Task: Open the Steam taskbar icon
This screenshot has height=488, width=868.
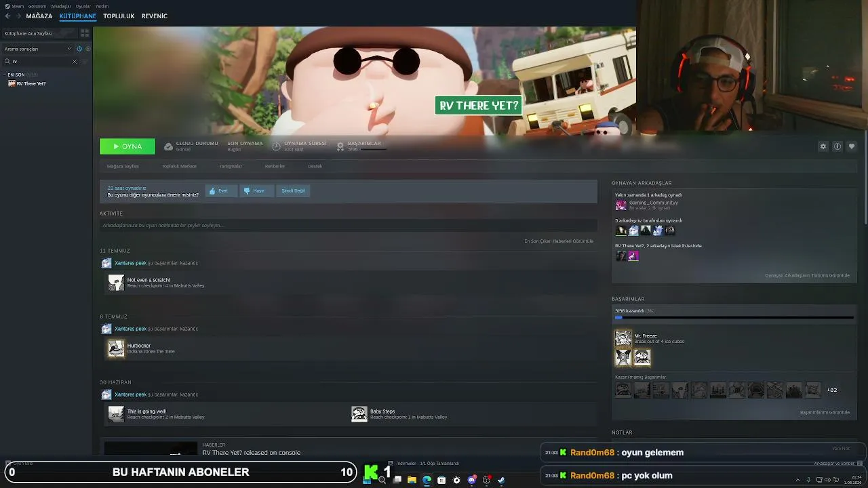Action: pyautogui.click(x=501, y=480)
